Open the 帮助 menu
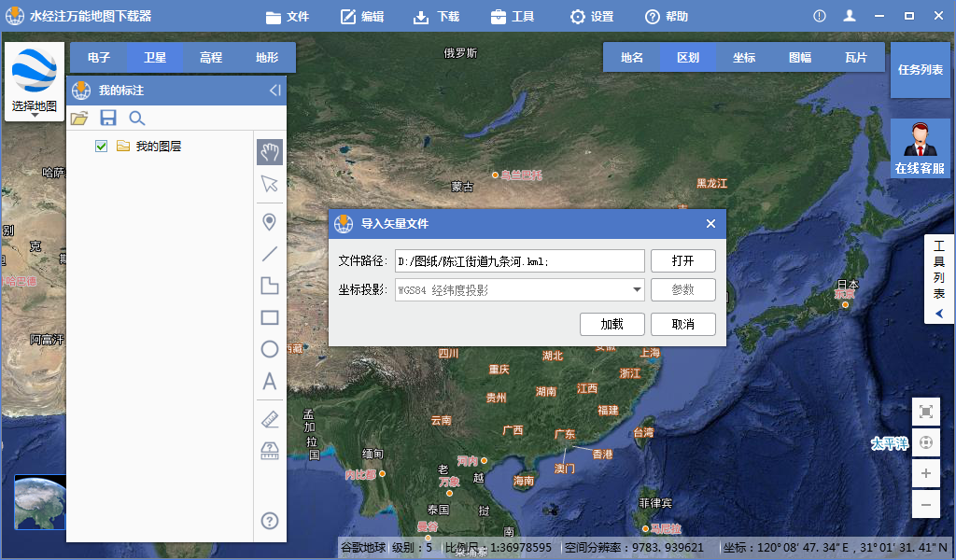 (x=667, y=17)
